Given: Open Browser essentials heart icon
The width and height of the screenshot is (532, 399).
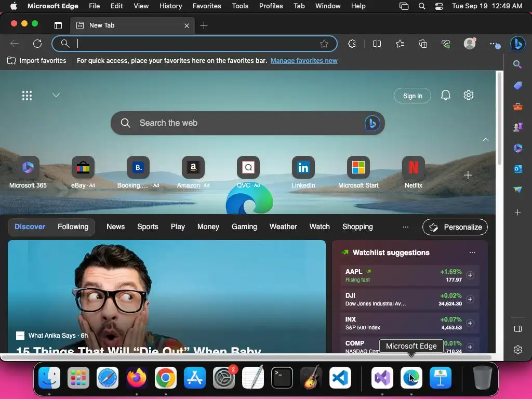Looking at the screenshot, I should (446, 44).
